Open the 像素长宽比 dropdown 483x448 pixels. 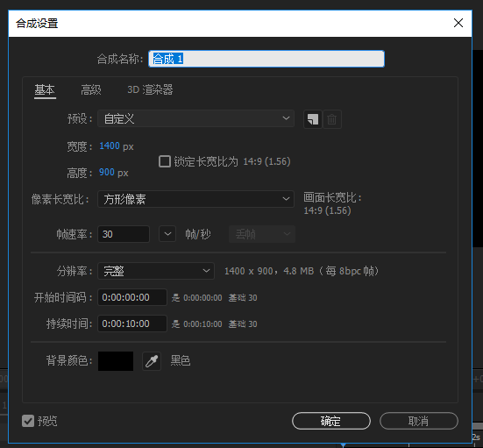coord(195,199)
